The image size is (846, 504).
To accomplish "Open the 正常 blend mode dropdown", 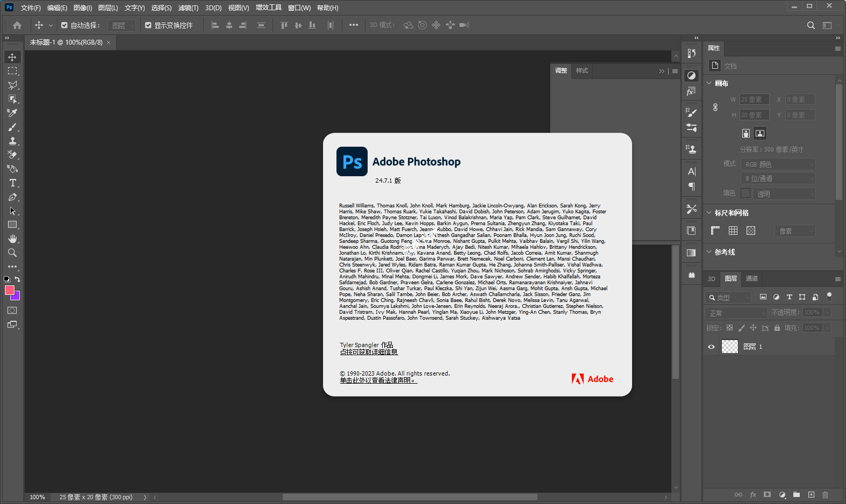I will (x=736, y=313).
